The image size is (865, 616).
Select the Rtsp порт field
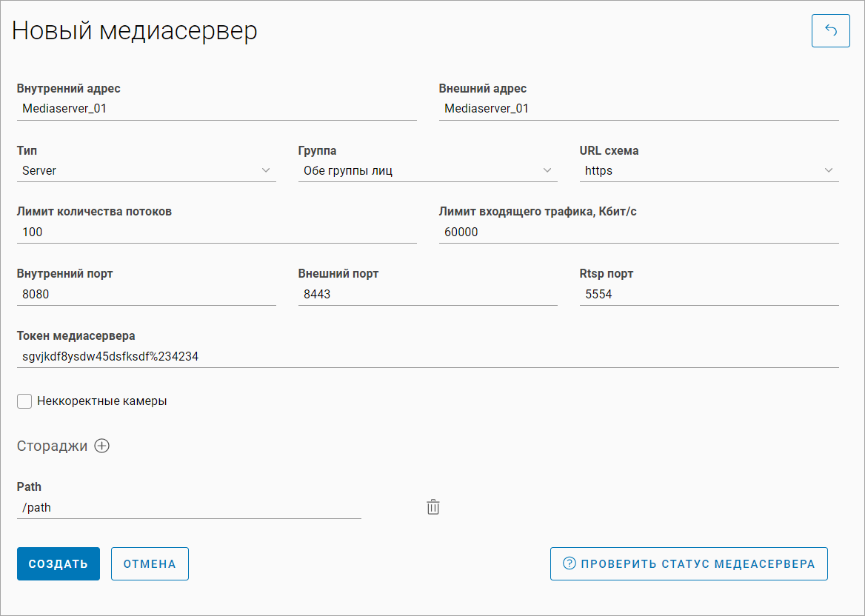click(709, 294)
